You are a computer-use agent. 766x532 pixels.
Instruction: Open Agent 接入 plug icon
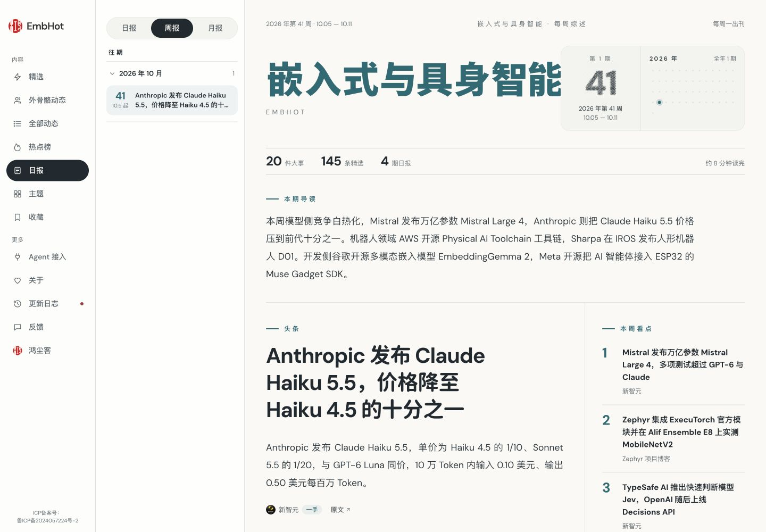point(18,257)
